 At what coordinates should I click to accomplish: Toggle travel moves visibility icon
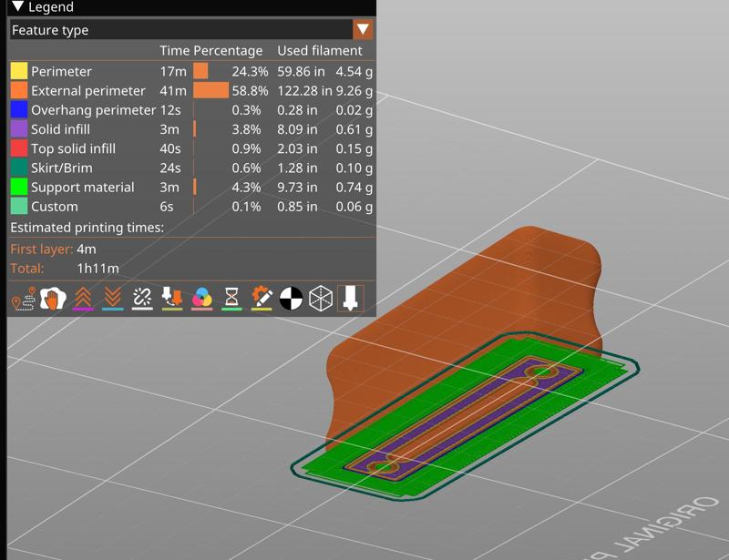click(x=23, y=299)
